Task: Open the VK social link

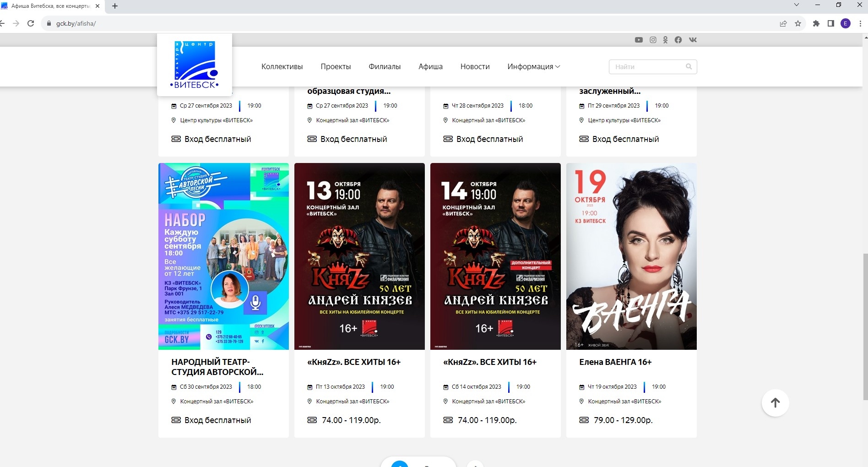Action: point(693,40)
